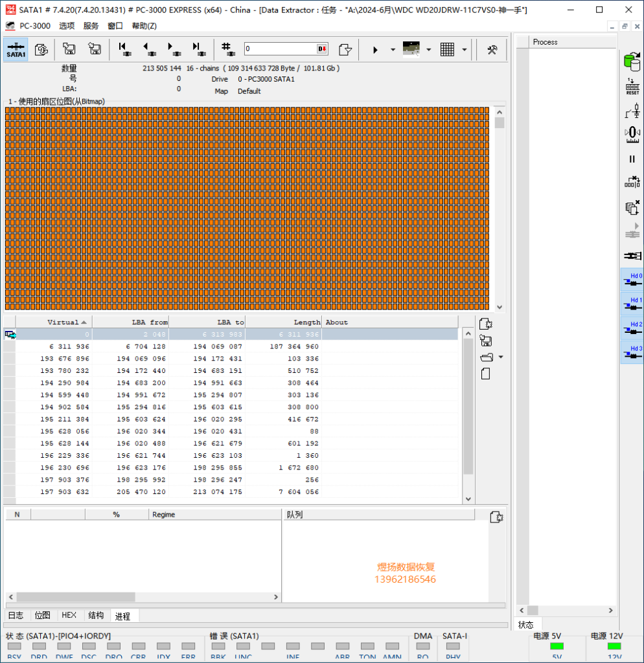Screen dimensions: 644x663
Task: Click the refresh drive settings toolbar icon
Action: point(41,49)
